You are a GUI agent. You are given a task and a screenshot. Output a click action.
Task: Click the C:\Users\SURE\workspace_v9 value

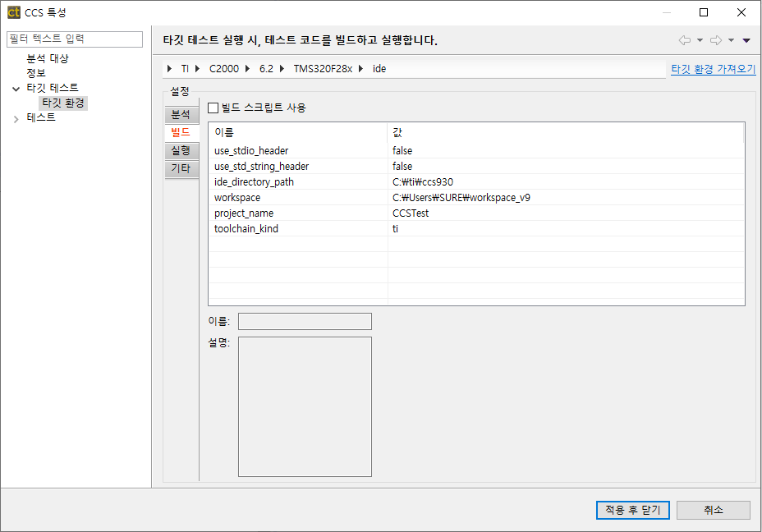point(461,198)
